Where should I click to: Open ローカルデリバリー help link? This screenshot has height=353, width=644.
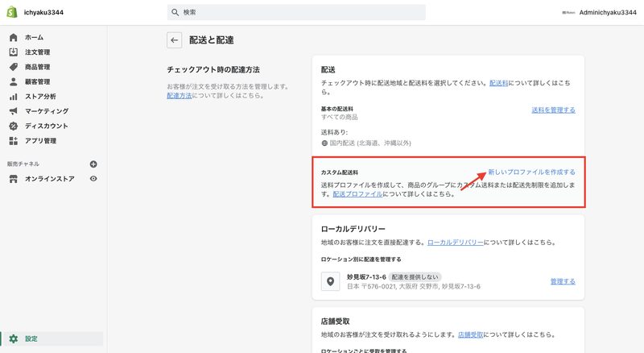[455, 243]
